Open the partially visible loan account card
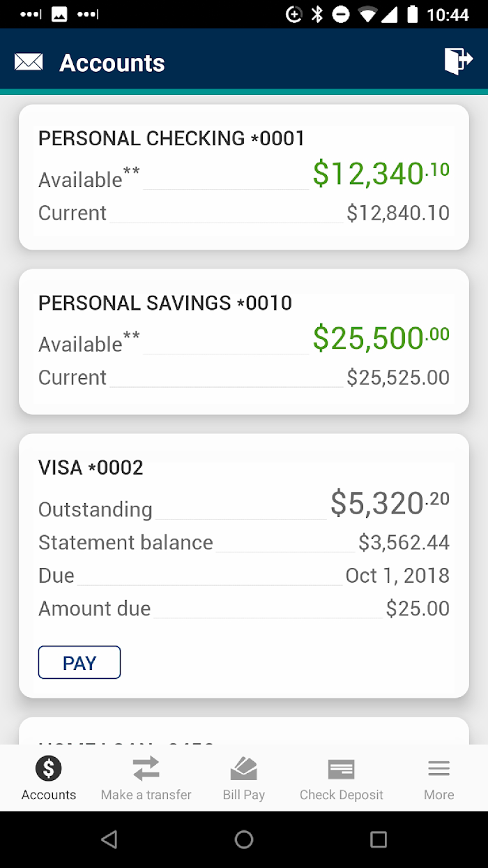This screenshot has width=488, height=868. (x=244, y=731)
